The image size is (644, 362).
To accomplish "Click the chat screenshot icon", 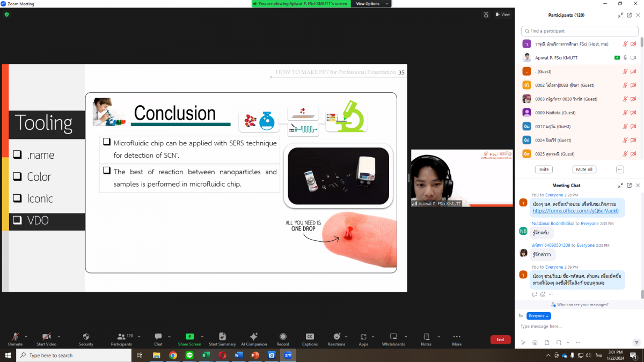I will pyautogui.click(x=559, y=342).
